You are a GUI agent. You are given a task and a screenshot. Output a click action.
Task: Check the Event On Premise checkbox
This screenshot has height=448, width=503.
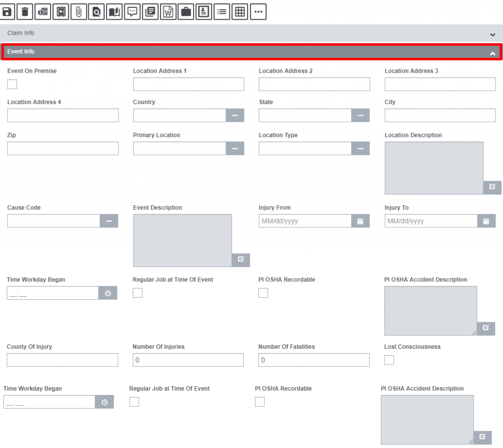pos(12,84)
